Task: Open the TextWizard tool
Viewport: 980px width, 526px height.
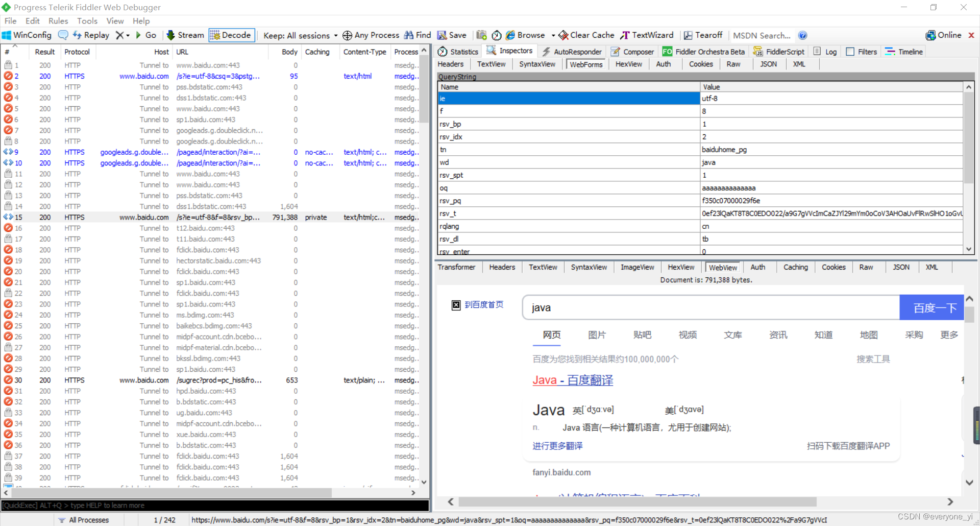Action: 647,35
